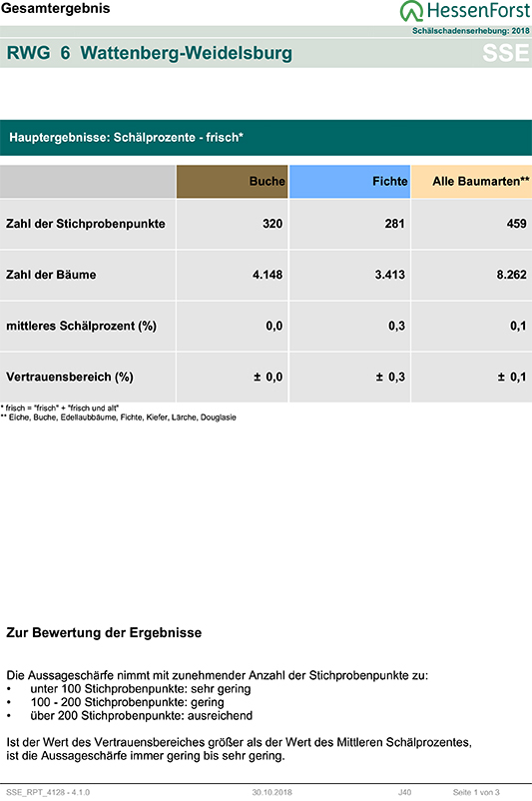This screenshot has width=532, height=801.
Task: Click bullet 'unter 100 Stichprobenpunkte: sehr gering'
Action: 141,688
